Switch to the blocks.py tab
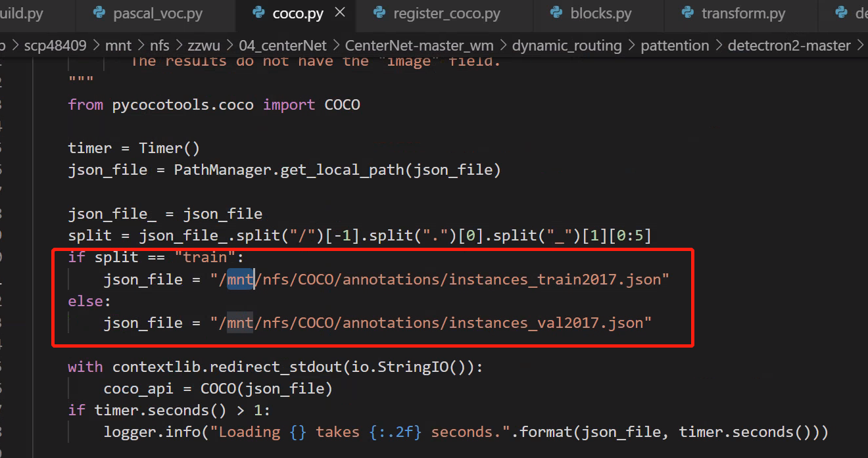868x458 pixels. click(x=600, y=13)
